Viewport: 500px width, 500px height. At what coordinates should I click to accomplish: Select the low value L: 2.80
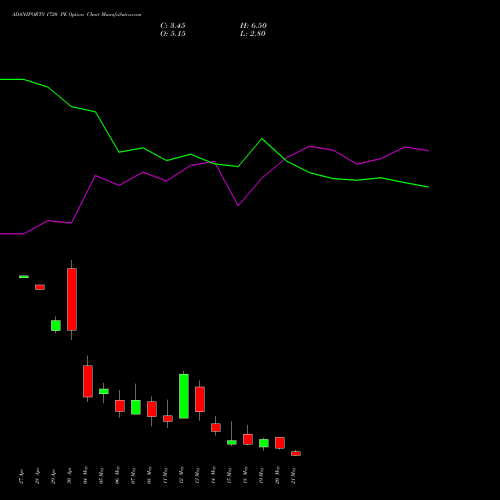coord(253,34)
